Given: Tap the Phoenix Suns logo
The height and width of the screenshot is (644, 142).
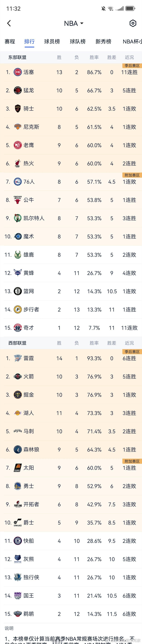Looking at the screenshot, I should 18,468.
